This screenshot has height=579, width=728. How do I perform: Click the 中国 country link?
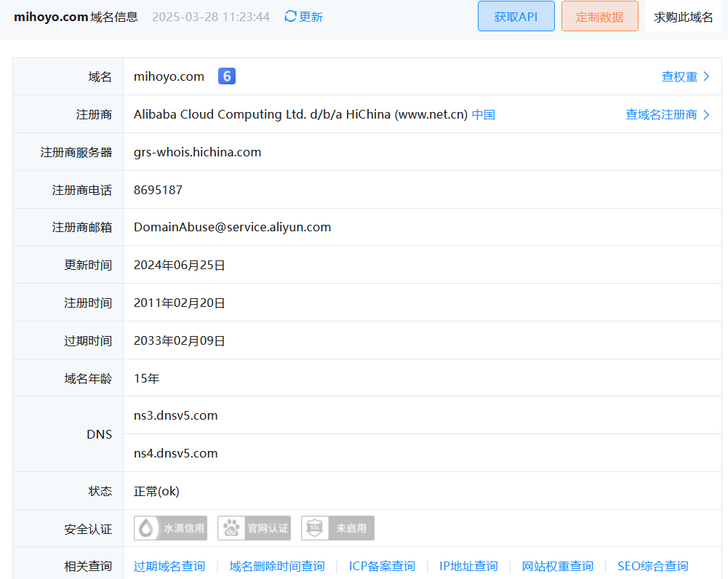point(484,114)
